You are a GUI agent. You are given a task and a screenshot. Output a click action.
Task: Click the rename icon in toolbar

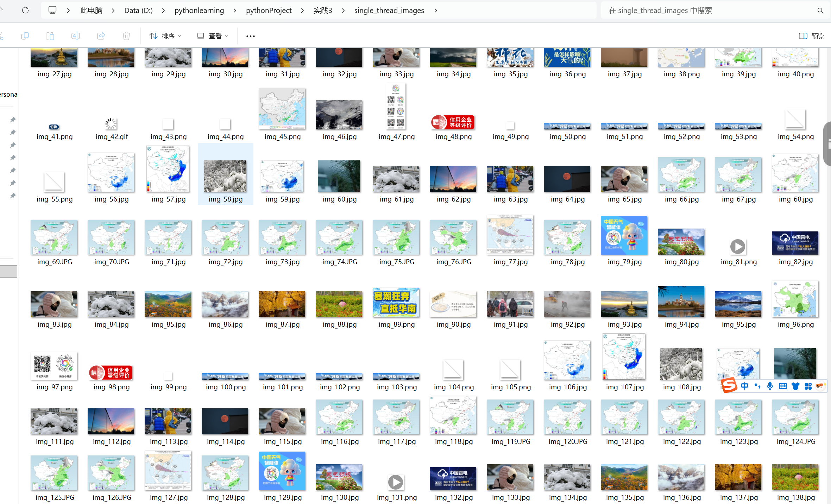76,36
